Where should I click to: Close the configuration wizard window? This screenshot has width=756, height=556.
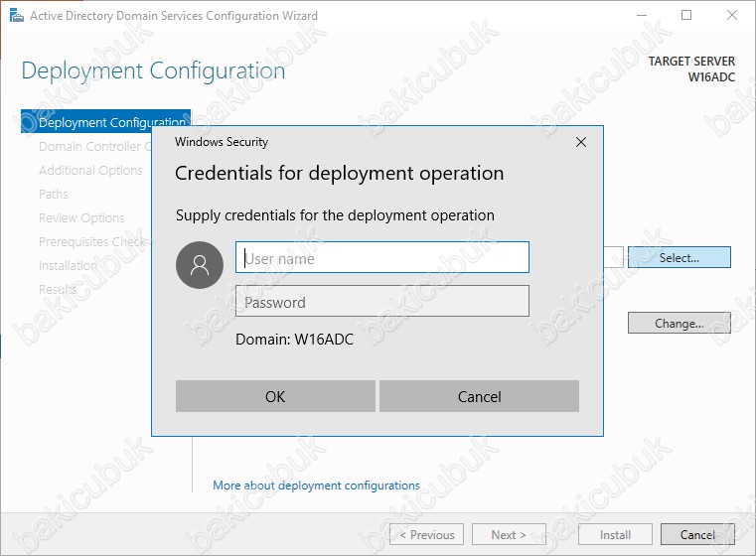pyautogui.click(x=731, y=16)
